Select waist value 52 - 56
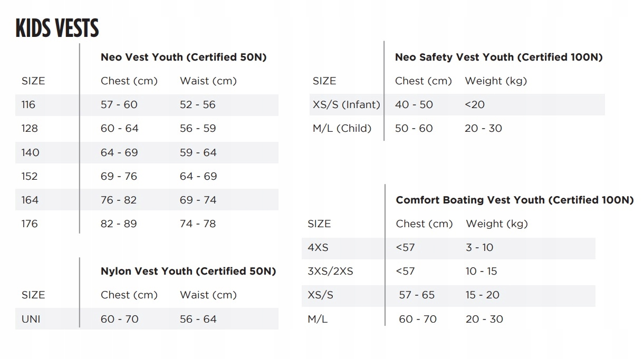This screenshot has height=359, width=644. (198, 104)
